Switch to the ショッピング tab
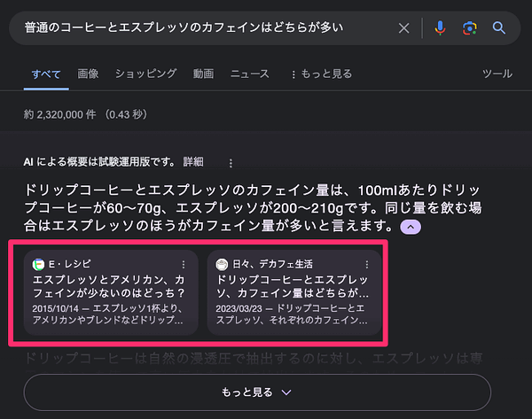 (146, 74)
